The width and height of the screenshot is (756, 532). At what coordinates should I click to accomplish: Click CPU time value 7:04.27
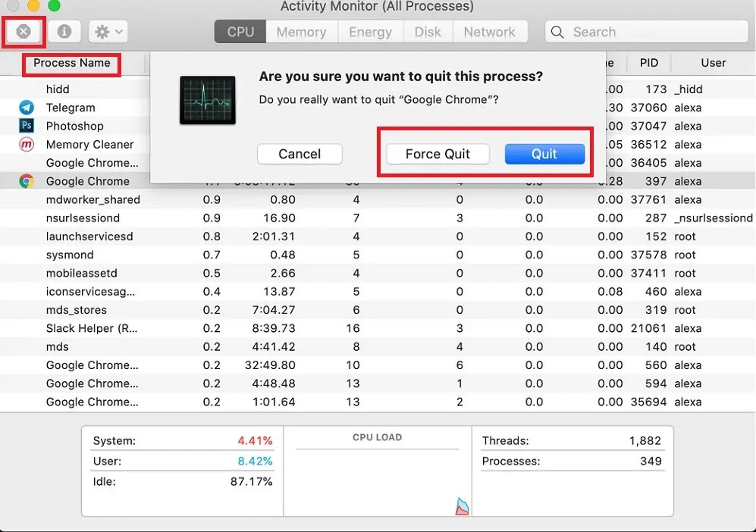(x=274, y=310)
